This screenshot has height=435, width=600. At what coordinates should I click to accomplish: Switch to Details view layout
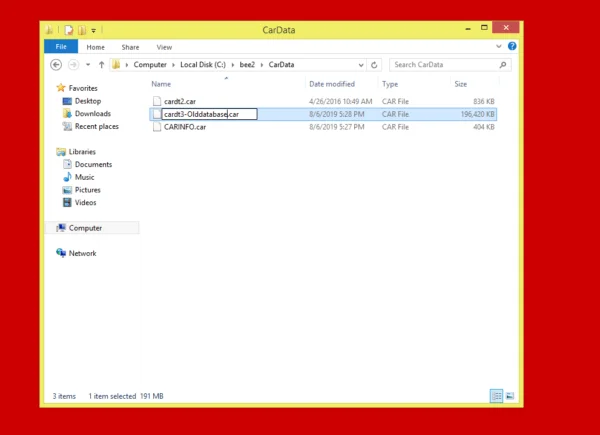click(x=495, y=396)
